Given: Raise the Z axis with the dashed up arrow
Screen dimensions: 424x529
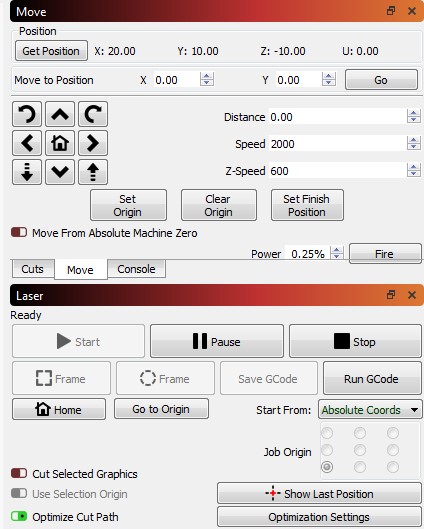Looking at the screenshot, I should (x=93, y=172).
